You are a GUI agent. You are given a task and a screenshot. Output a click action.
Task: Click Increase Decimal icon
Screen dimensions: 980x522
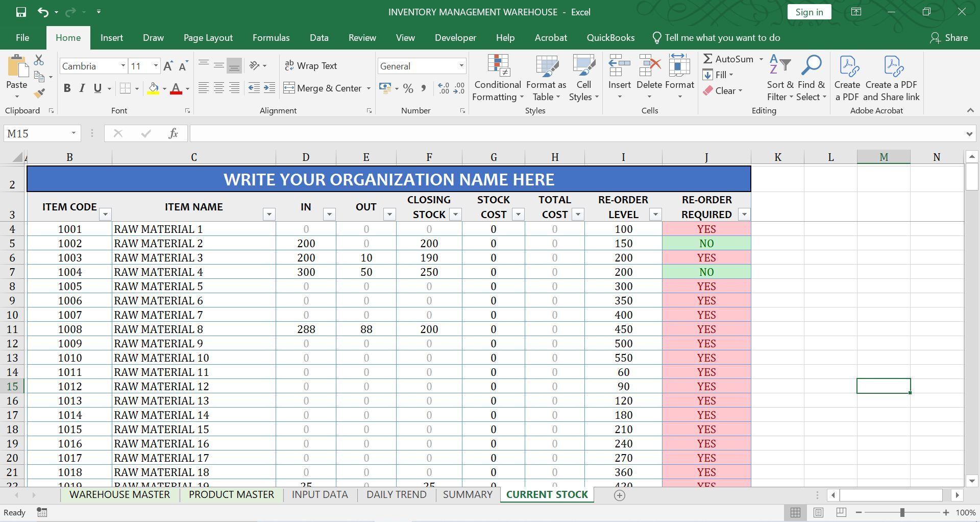coord(444,88)
